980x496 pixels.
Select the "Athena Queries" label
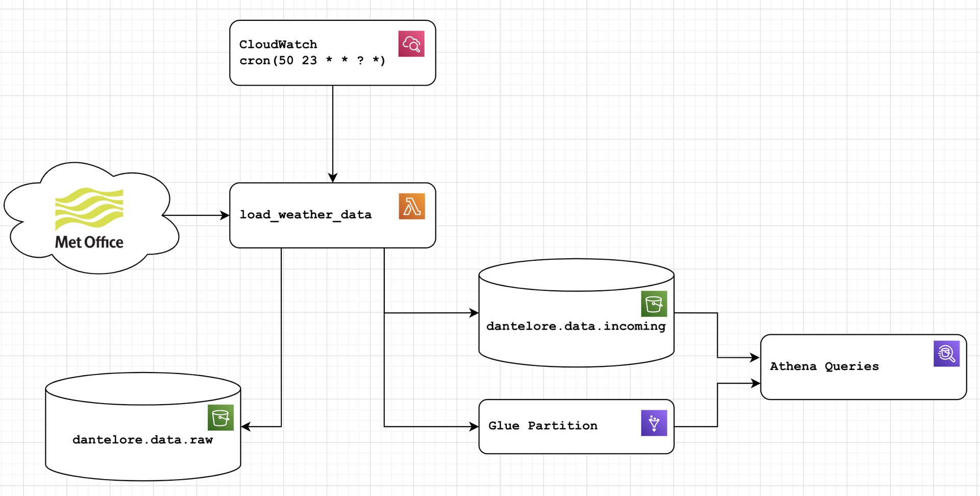tap(824, 366)
